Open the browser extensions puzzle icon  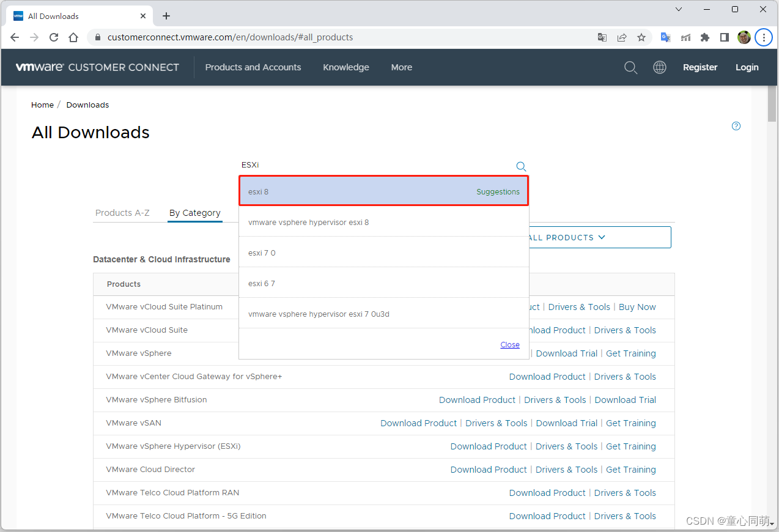point(704,37)
